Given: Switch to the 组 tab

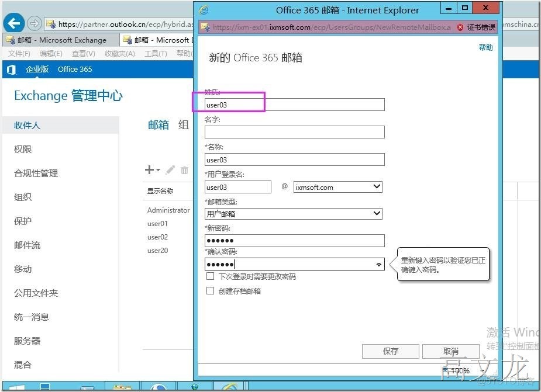Looking at the screenshot, I should point(182,124).
